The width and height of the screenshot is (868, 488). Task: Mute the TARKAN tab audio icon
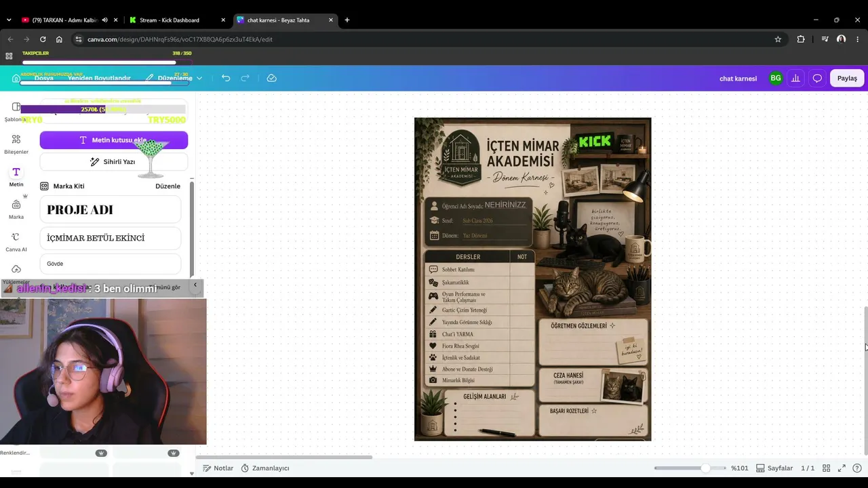click(x=104, y=20)
